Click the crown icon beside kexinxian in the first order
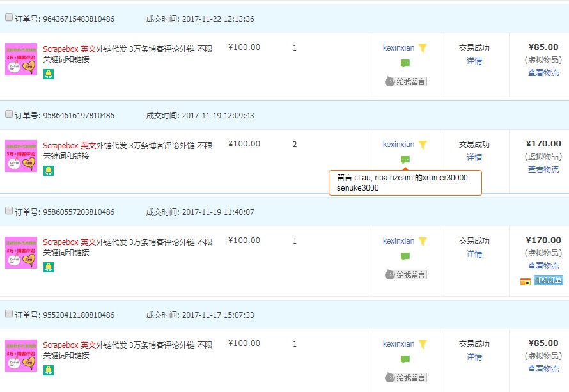 (423, 47)
